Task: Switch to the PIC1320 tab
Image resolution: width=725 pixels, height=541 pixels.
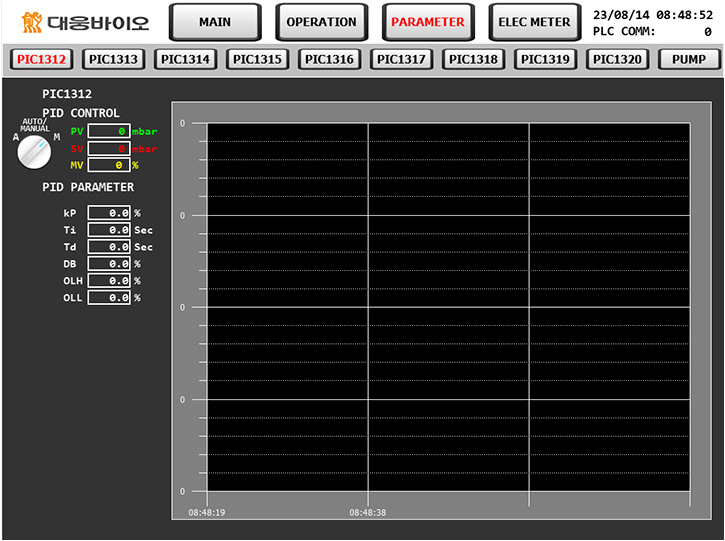Action: (x=617, y=59)
